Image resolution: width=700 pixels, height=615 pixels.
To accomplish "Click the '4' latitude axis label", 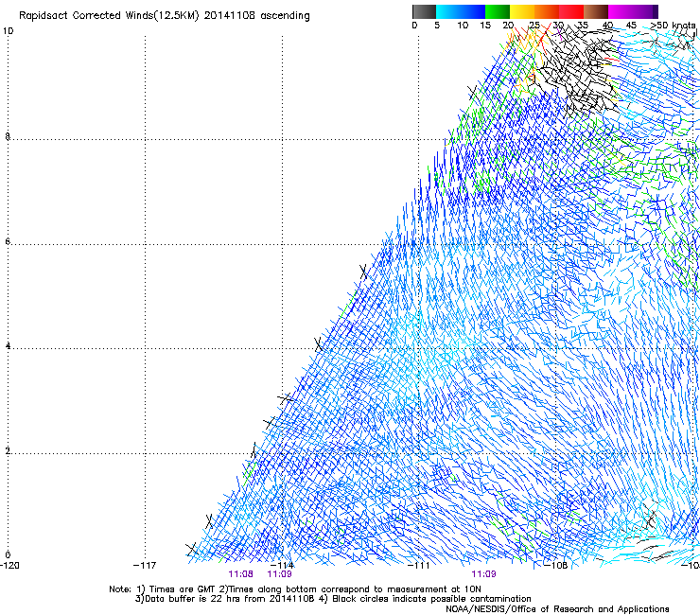I will point(8,346).
